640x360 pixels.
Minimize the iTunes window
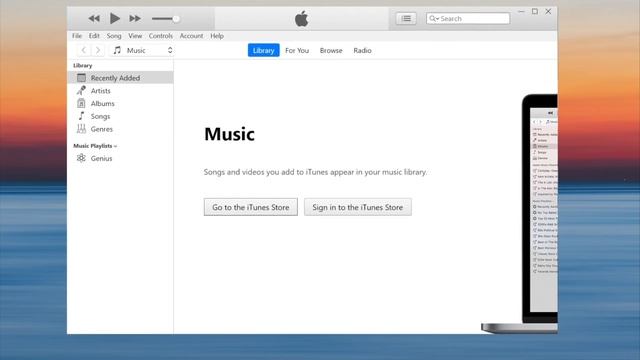tap(521, 11)
